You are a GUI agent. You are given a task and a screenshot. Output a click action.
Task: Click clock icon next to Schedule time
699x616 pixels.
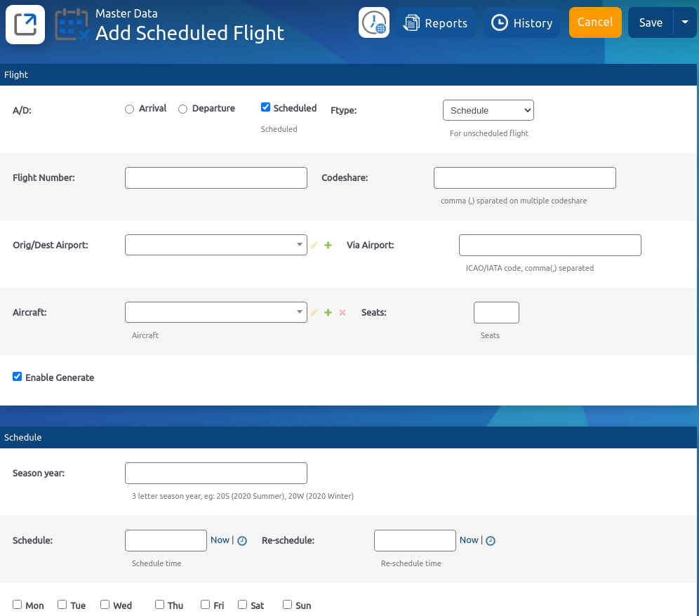pyautogui.click(x=242, y=541)
